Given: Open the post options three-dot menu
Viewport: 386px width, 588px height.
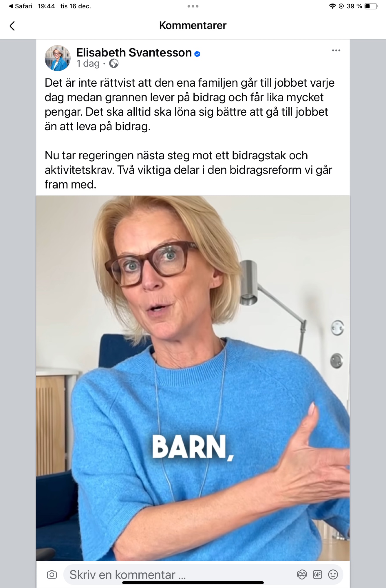Looking at the screenshot, I should tap(336, 51).
